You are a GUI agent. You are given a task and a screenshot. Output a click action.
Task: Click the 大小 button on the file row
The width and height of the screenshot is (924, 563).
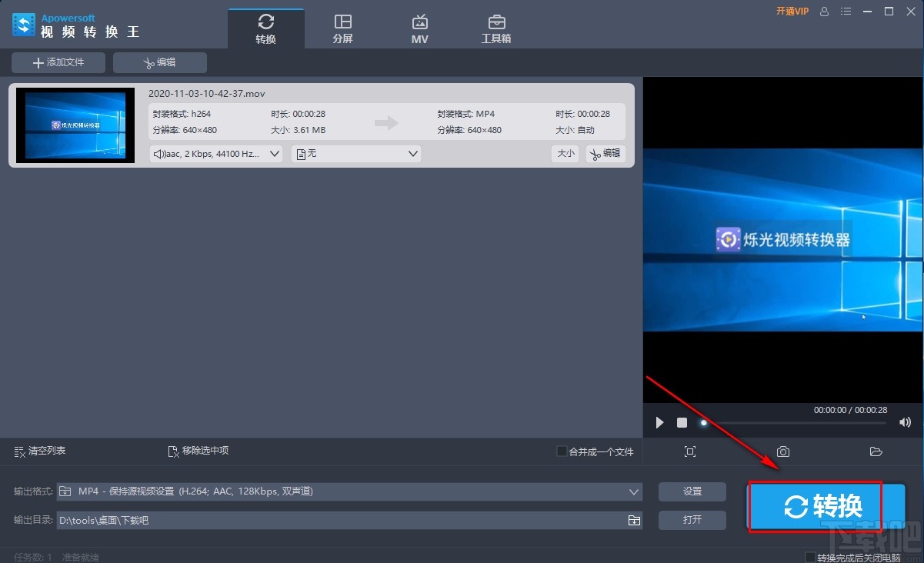tap(565, 154)
